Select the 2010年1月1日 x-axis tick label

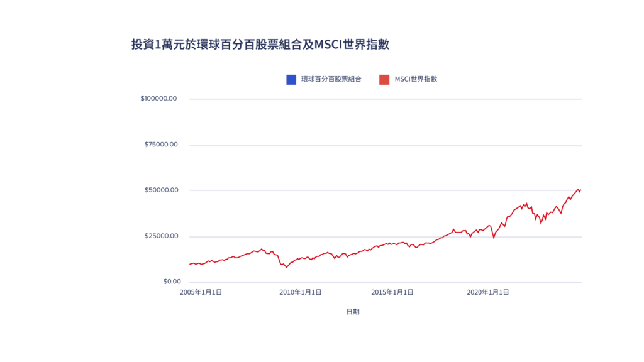click(x=301, y=292)
